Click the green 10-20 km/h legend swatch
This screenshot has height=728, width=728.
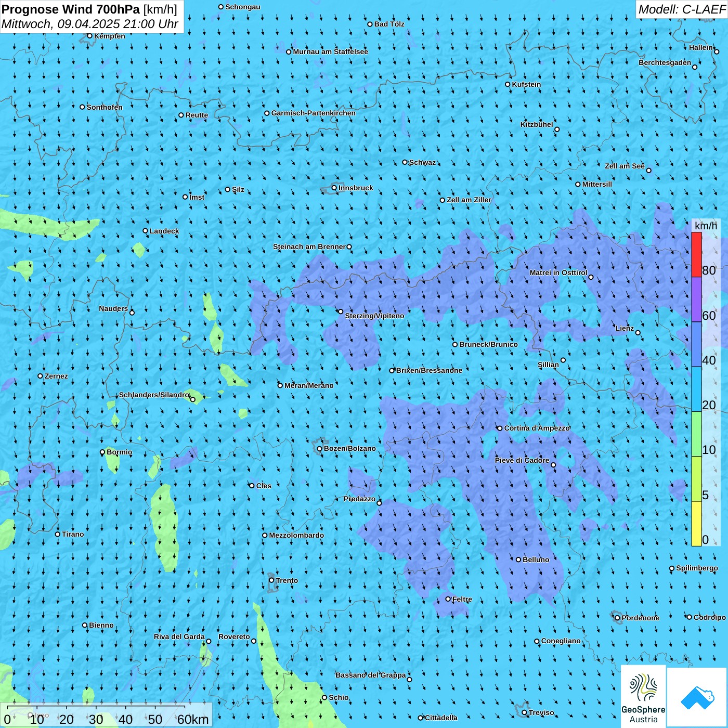click(x=696, y=434)
